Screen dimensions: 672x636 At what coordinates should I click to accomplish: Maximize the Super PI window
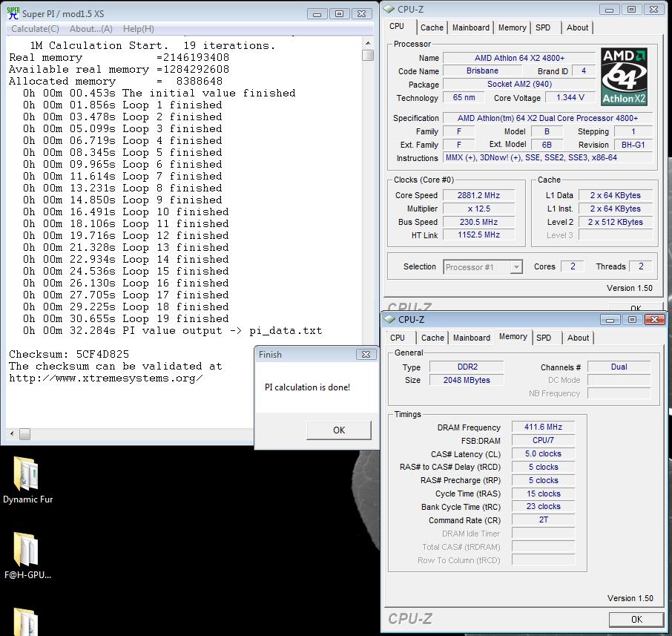(339, 14)
